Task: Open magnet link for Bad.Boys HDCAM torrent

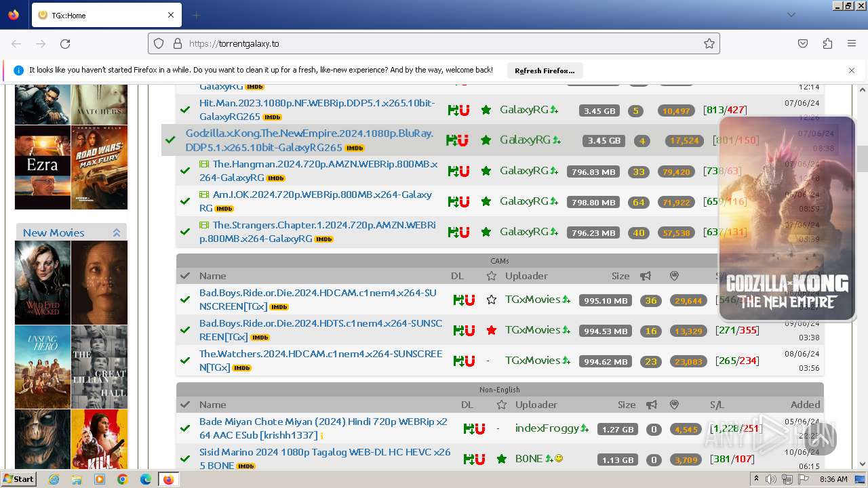Action: [469, 300]
